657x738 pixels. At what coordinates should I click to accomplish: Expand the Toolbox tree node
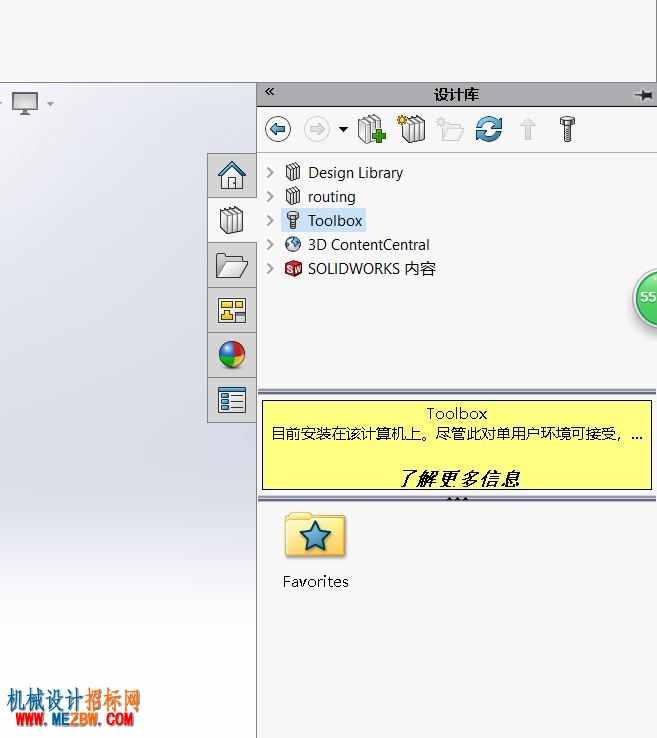(270, 220)
